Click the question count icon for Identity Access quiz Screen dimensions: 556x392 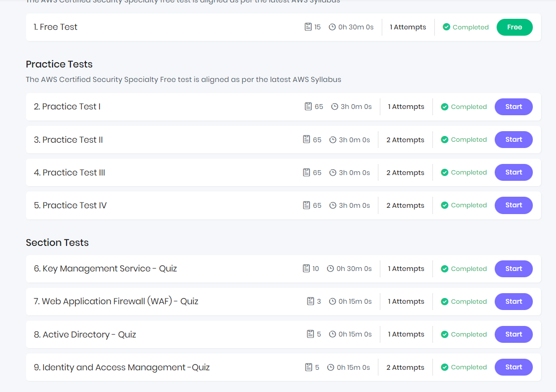(x=308, y=367)
